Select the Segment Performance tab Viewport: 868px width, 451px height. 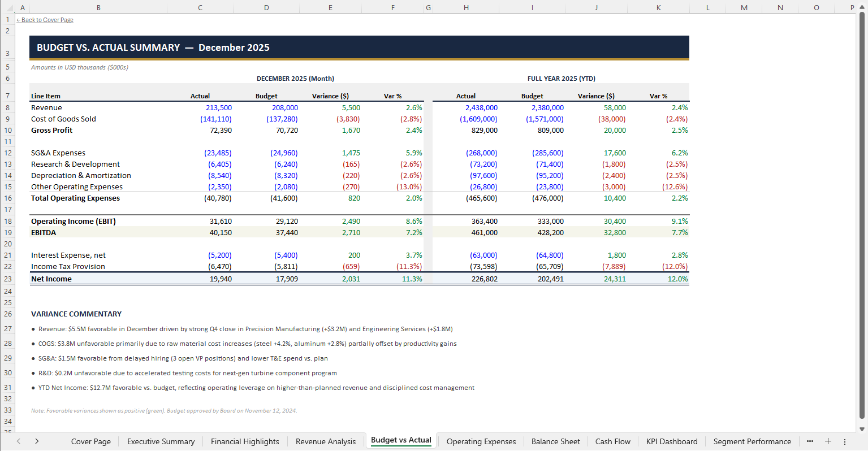[x=752, y=441]
